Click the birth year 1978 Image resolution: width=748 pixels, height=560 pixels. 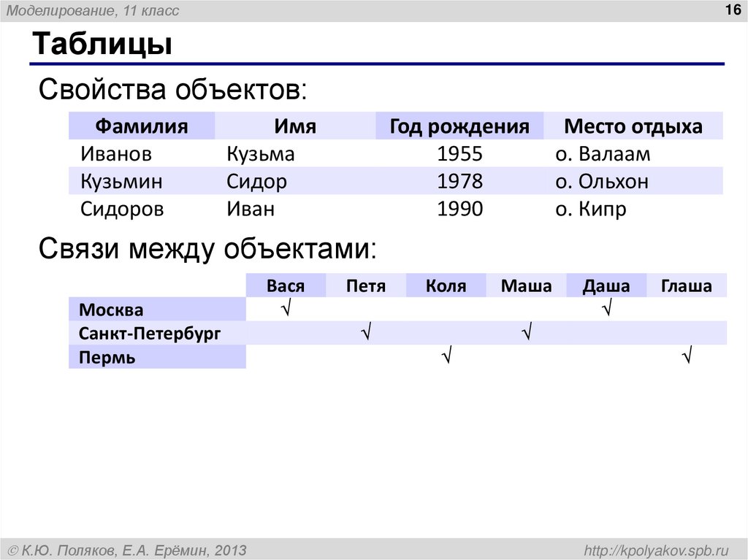(460, 181)
